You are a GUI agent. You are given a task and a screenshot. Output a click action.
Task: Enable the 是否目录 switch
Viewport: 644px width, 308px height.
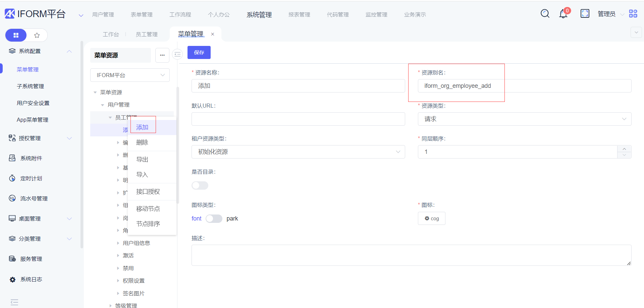200,185
